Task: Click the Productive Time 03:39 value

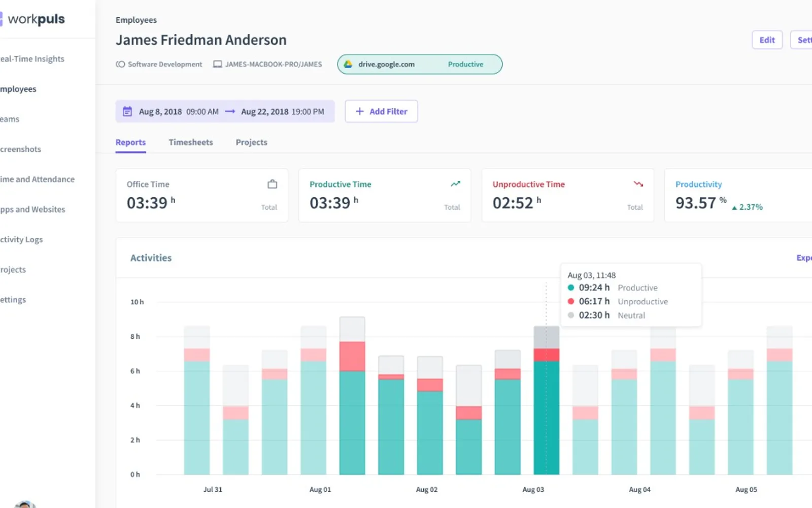Action: [334, 203]
